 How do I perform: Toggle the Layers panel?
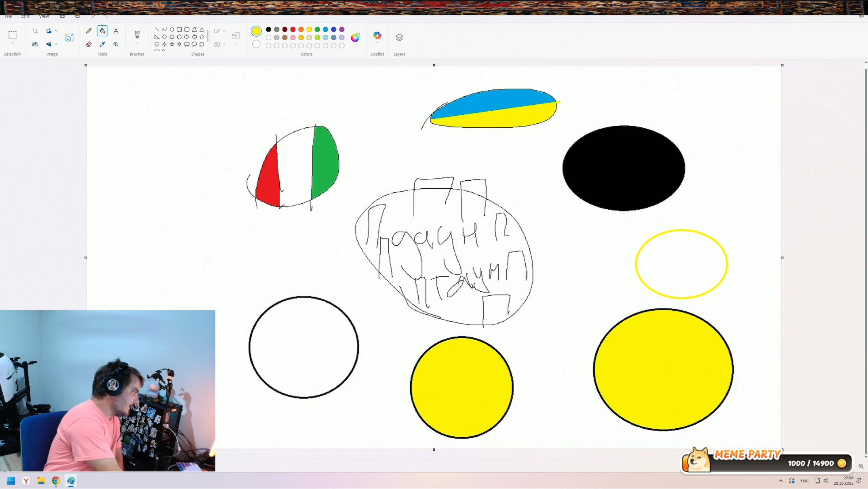coord(399,37)
